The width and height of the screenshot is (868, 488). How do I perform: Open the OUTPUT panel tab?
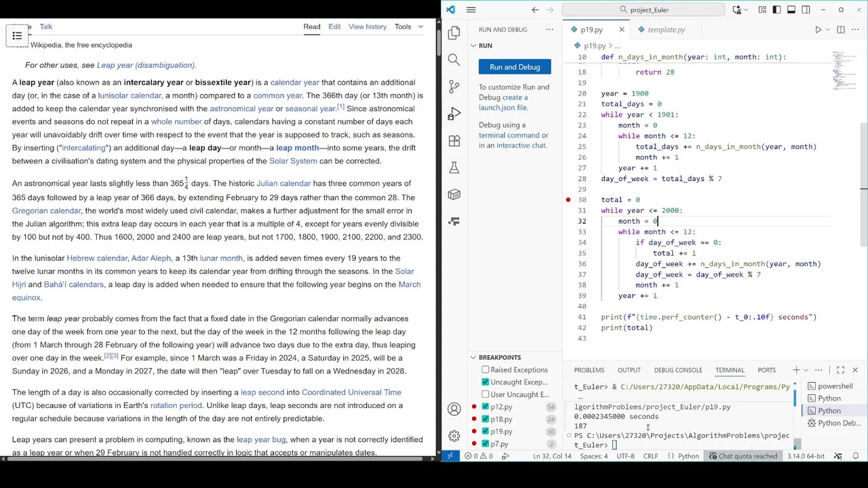pyautogui.click(x=629, y=370)
